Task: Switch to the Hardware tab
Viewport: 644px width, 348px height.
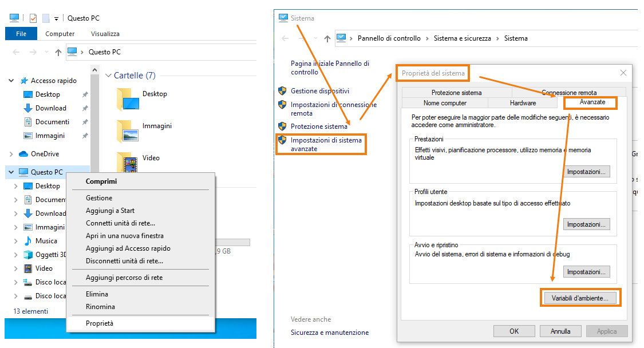Action: [523, 103]
